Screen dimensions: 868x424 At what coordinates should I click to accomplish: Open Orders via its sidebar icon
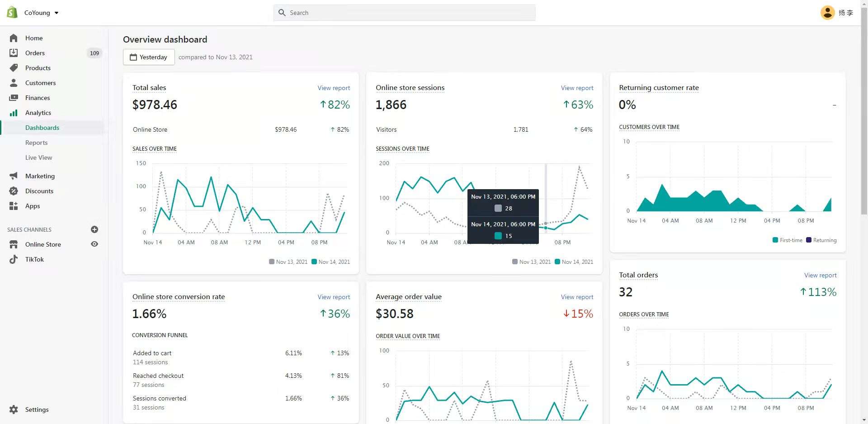(x=14, y=53)
